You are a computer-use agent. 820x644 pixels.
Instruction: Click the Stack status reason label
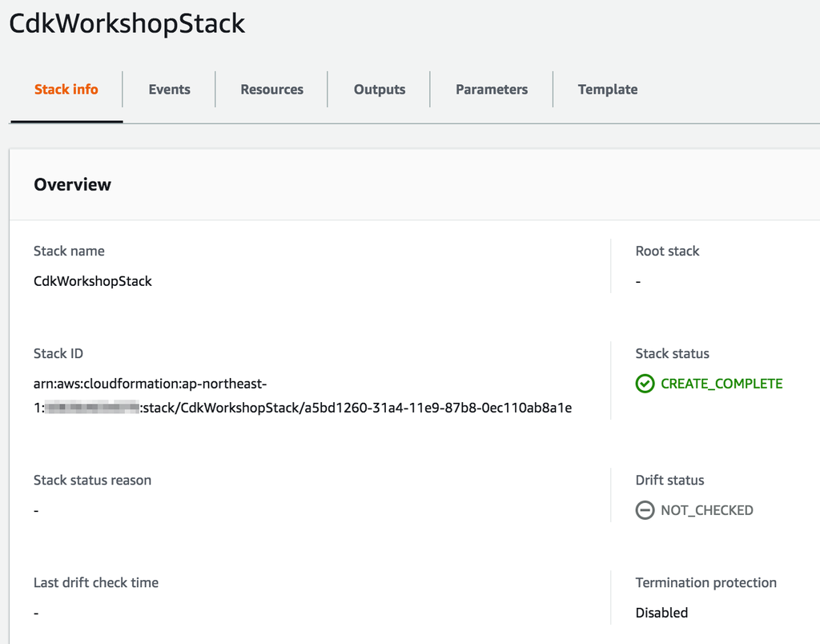pos(93,481)
